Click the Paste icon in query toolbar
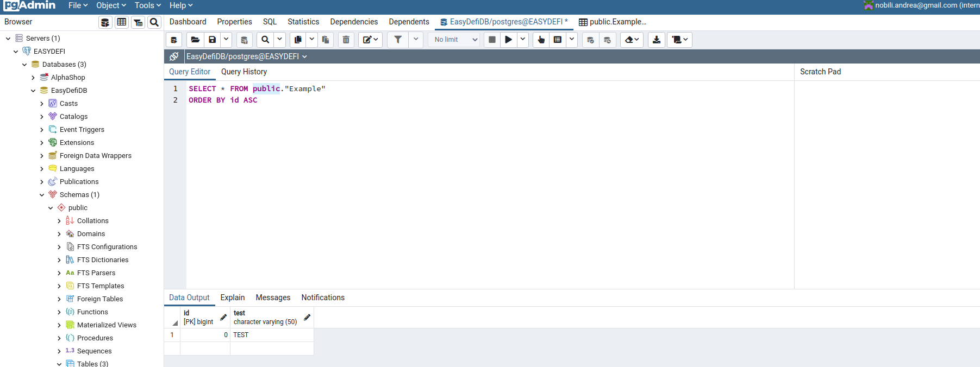Viewport: 980px width, 367px height. 326,40
